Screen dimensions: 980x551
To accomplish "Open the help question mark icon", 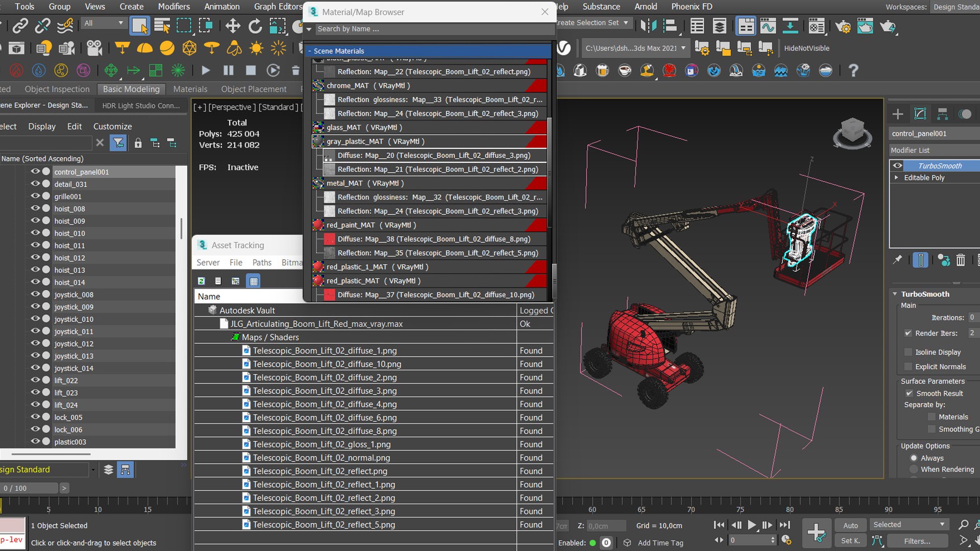I will (853, 70).
